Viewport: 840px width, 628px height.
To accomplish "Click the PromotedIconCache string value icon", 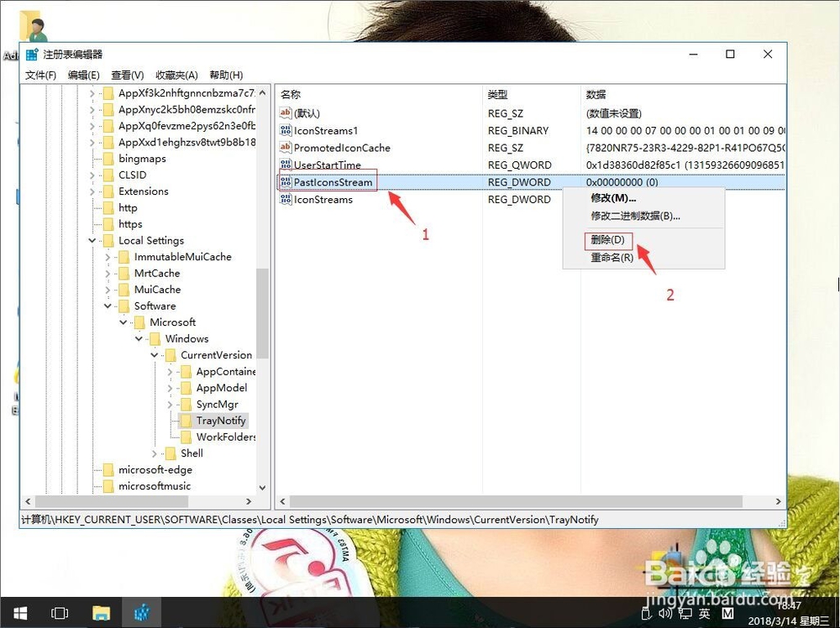I will tap(286, 147).
